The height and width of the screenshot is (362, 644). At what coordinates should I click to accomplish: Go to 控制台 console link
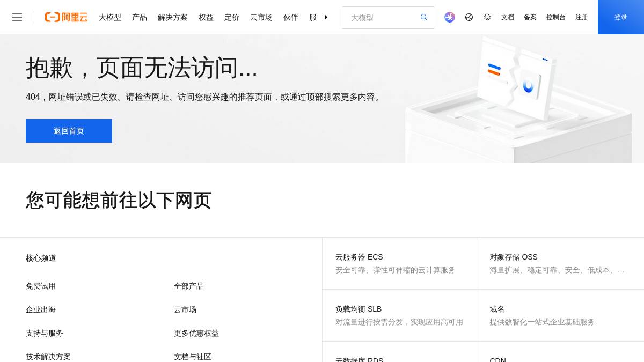(x=555, y=17)
